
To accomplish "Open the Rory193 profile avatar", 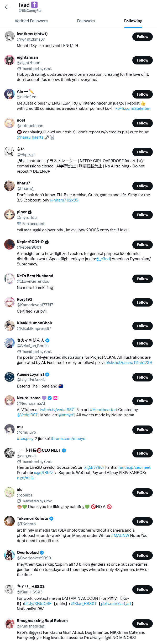I will (9, 302).
